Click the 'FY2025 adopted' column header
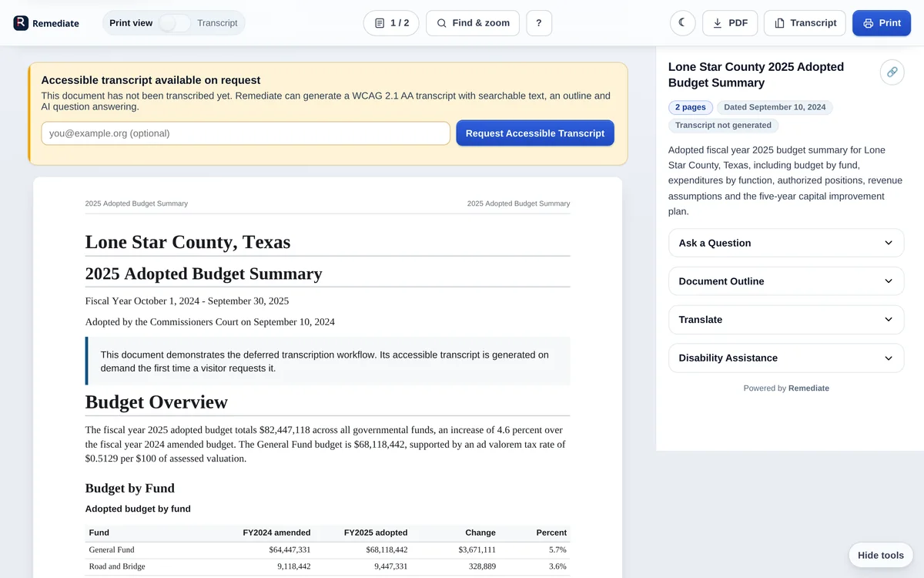Image resolution: width=924 pixels, height=578 pixels. [376, 533]
